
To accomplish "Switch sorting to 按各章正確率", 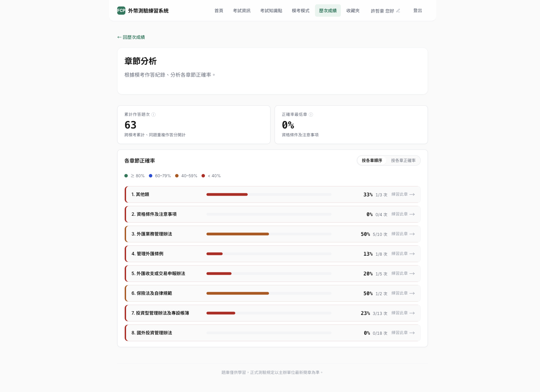I will click(403, 161).
